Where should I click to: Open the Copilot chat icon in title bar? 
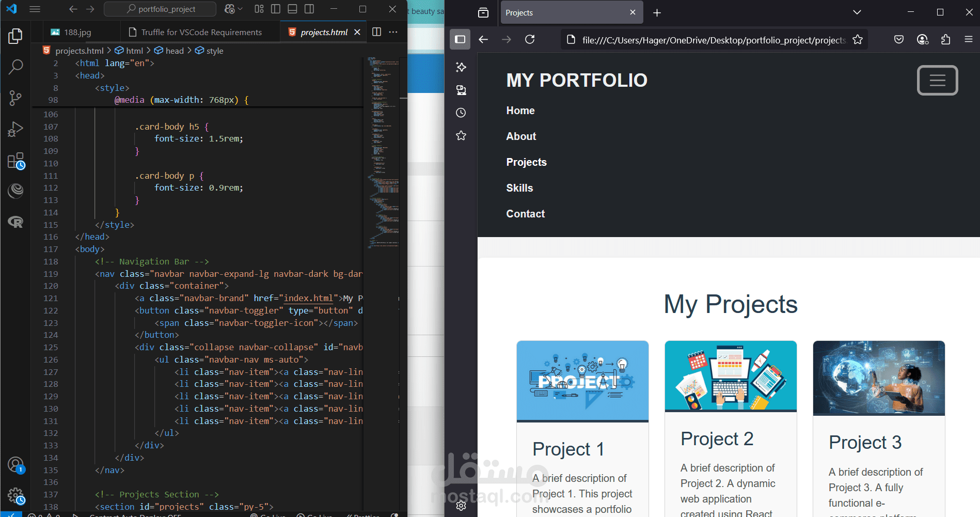coord(230,9)
